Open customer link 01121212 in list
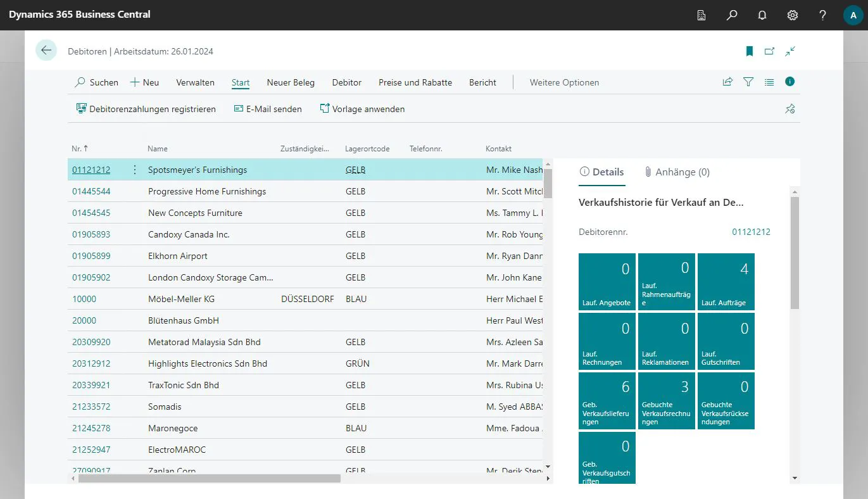The width and height of the screenshot is (868, 499). coord(91,170)
